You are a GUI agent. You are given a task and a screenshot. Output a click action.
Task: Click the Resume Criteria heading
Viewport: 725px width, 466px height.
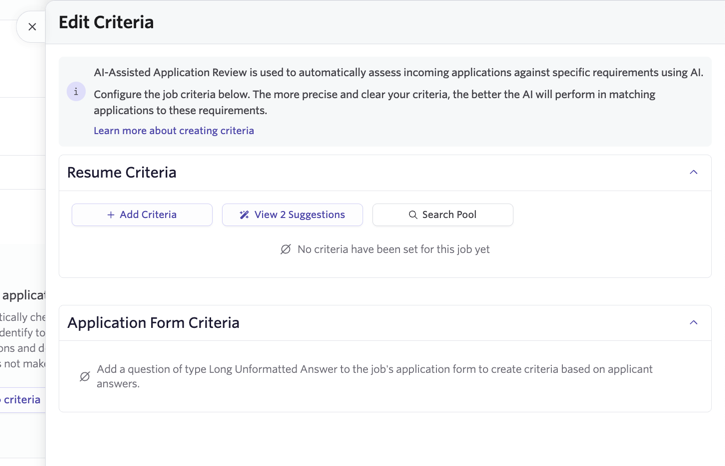click(x=122, y=173)
